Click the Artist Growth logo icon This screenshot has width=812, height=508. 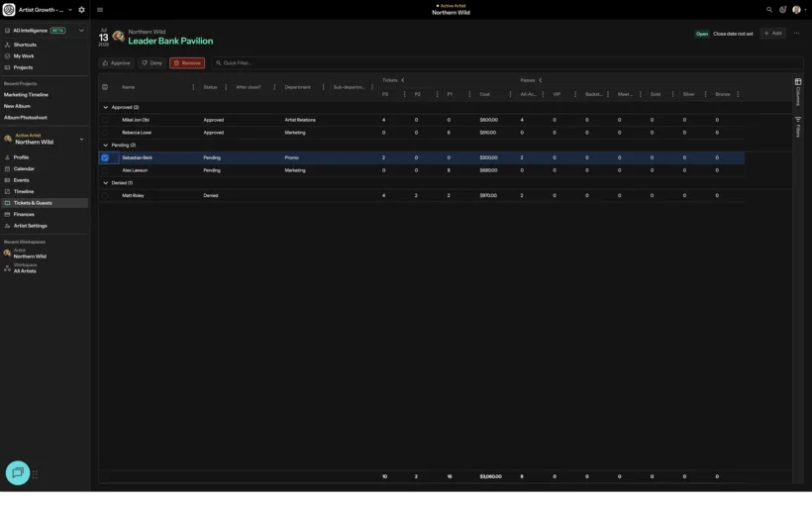point(9,10)
